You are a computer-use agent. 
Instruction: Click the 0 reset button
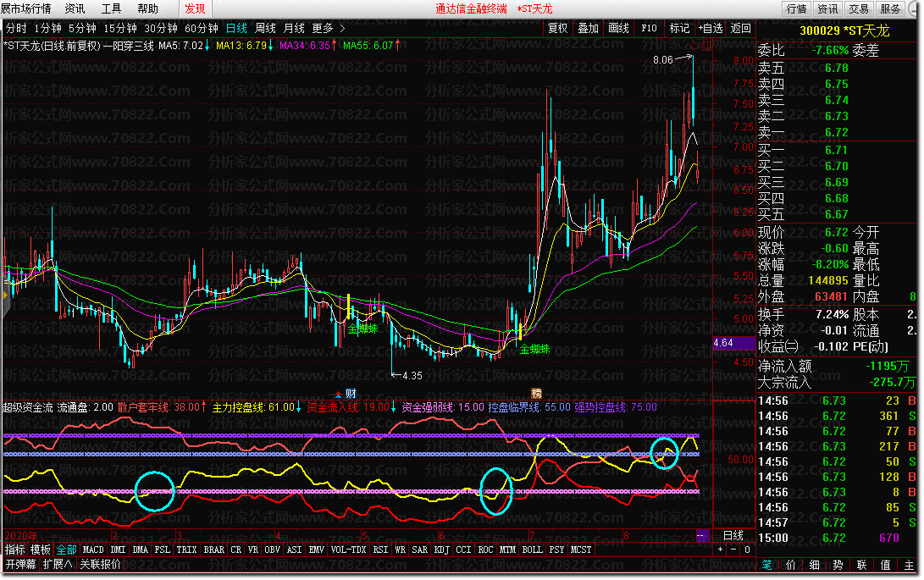(747, 550)
